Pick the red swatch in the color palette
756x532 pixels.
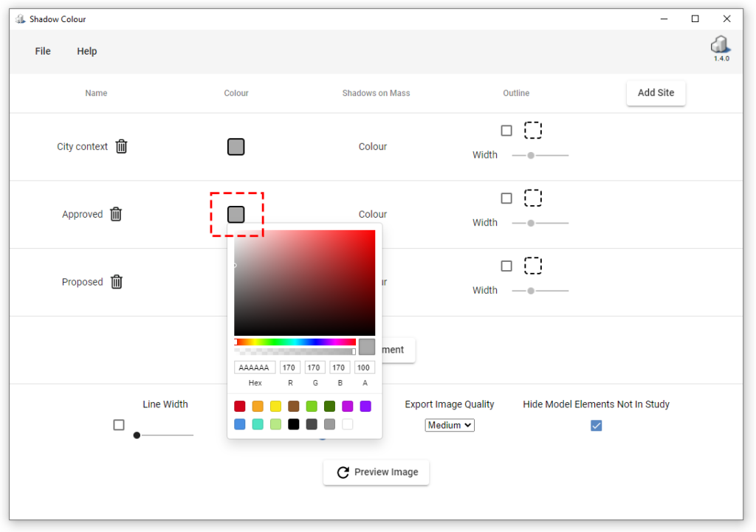[x=239, y=406]
